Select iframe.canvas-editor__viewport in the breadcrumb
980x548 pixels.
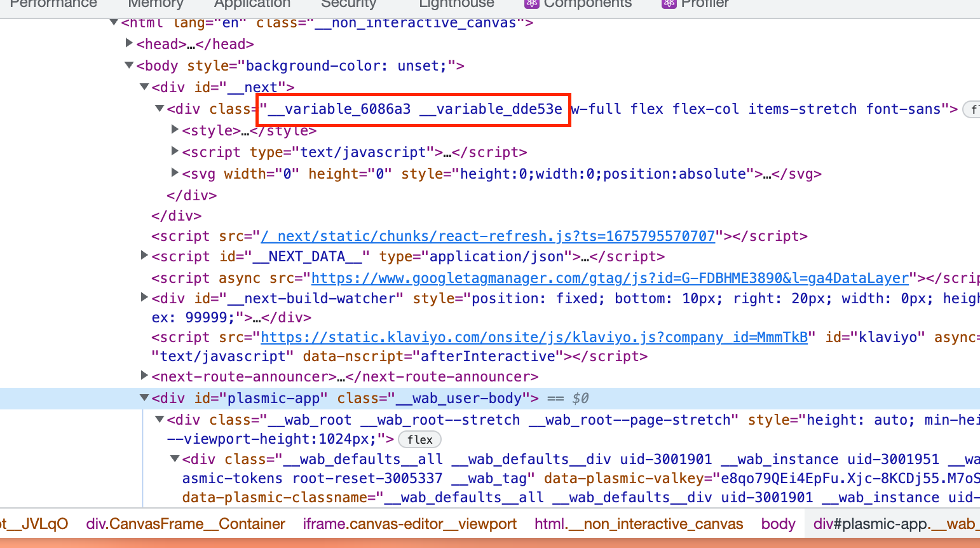point(409,524)
